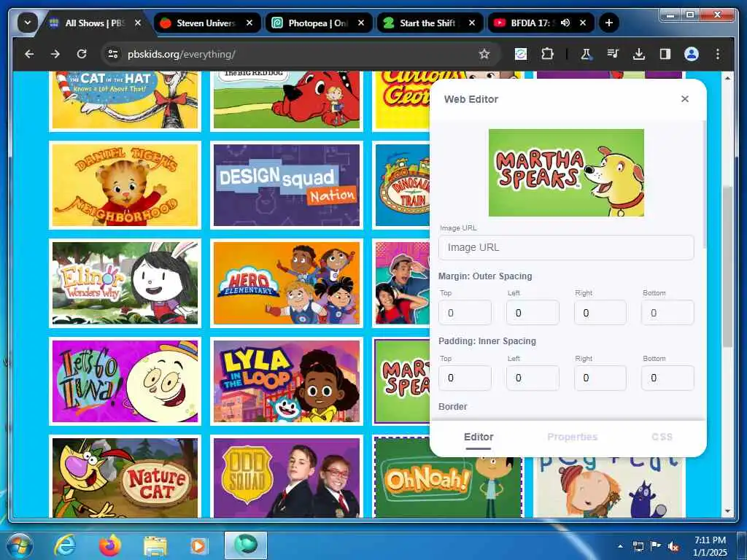The image size is (747, 560).
Task: Click the Margin Right field
Action: [x=600, y=313]
